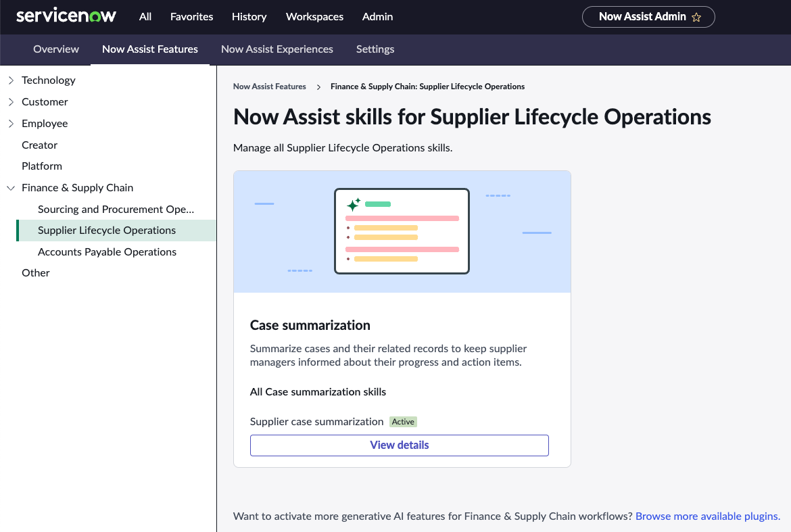The image size is (791, 532).
Task: Open the Favorites menu
Action: tap(192, 17)
